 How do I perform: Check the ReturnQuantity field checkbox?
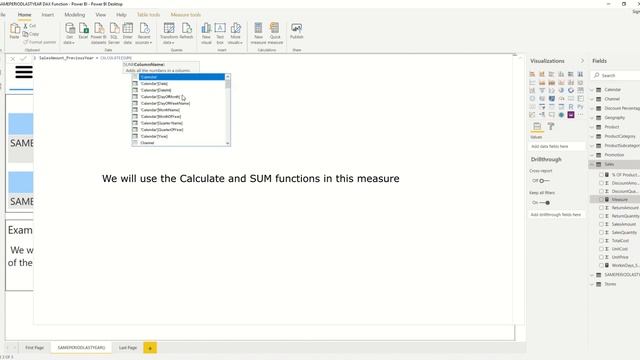click(601, 216)
